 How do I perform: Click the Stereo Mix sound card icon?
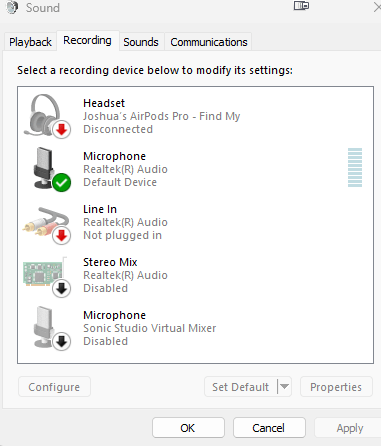pyautogui.click(x=47, y=276)
